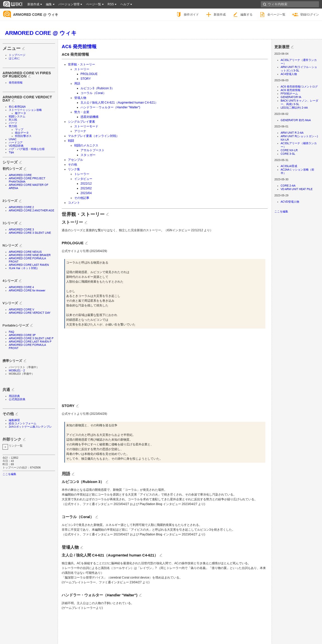The image size is (322, 644).
Task: Click the 登録/ログイン person-add icon
Action: pos(295,15)
